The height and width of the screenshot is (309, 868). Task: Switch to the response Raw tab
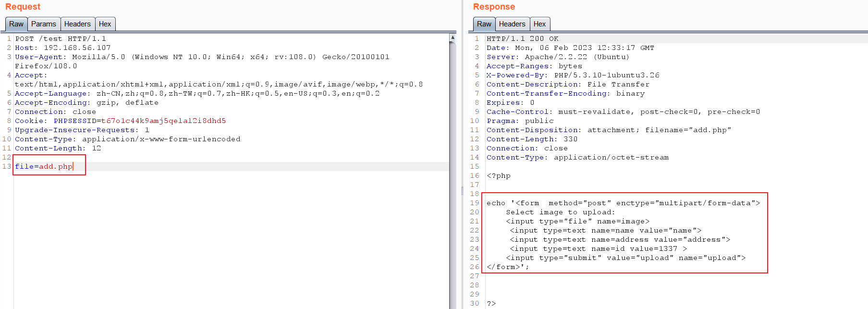click(484, 24)
